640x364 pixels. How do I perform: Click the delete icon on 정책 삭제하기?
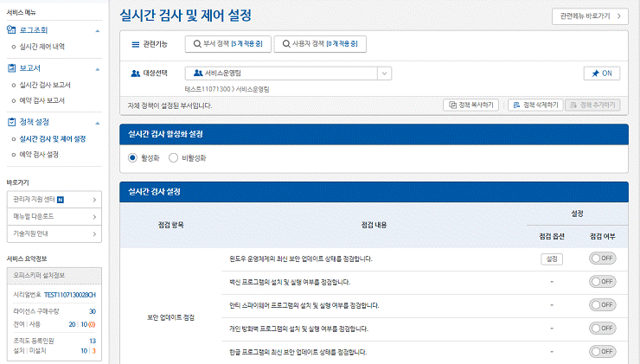[x=515, y=105]
